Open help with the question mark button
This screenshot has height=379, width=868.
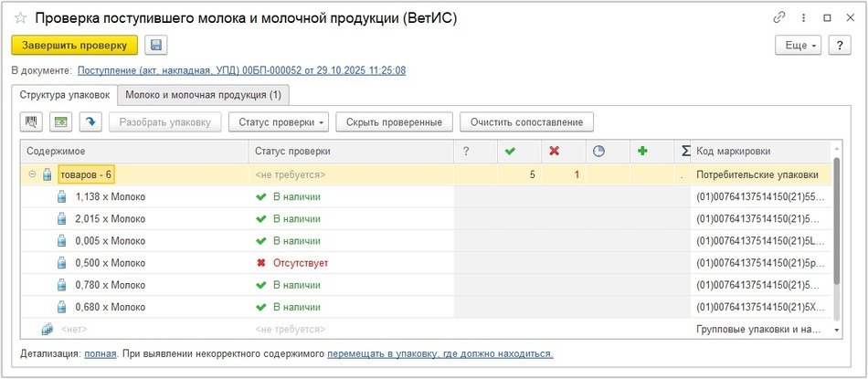point(840,46)
